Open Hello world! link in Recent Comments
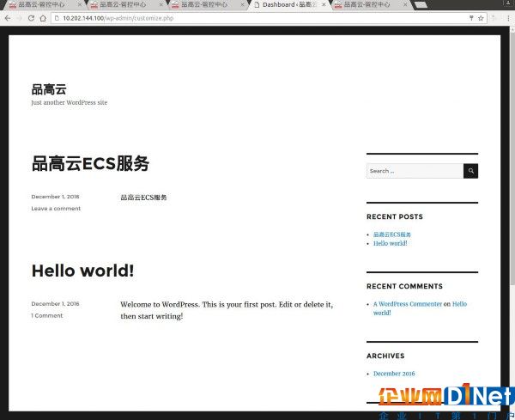This screenshot has height=420, width=515. click(x=420, y=308)
